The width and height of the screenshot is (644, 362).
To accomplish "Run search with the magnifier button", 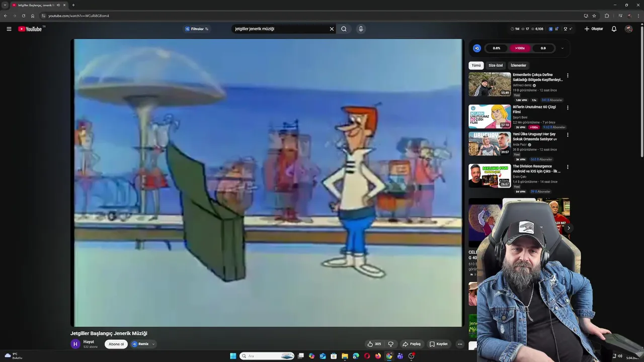I will (x=344, y=29).
